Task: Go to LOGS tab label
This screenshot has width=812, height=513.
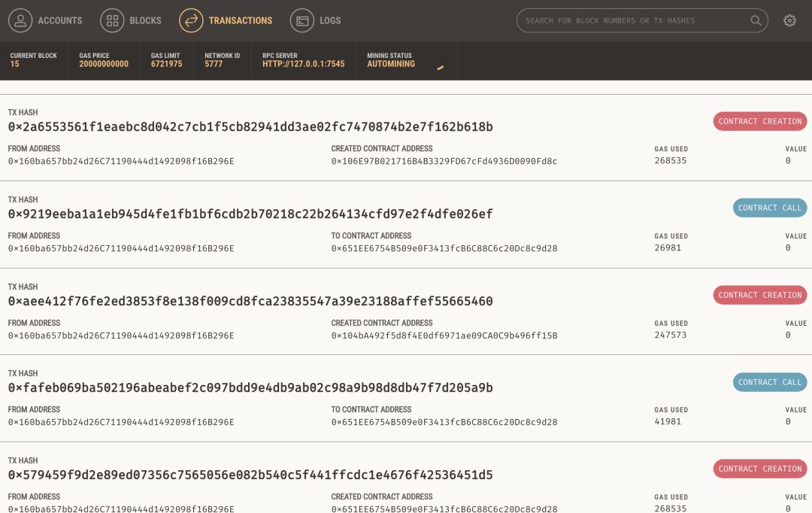Action: (330, 21)
